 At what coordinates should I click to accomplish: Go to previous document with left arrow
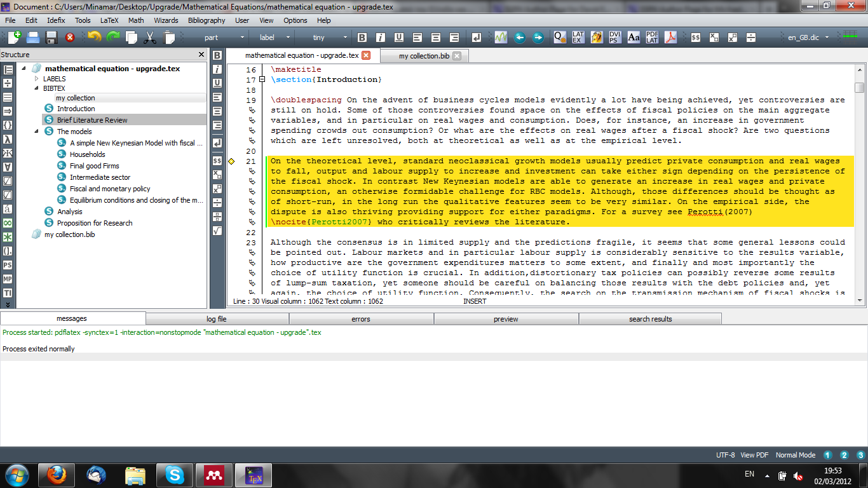point(520,37)
